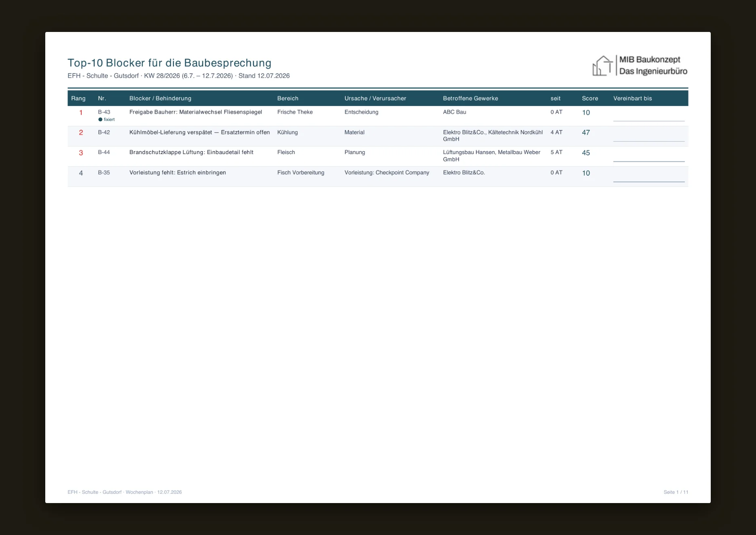Click the Vereinbart bis field for B-44
This screenshot has width=756, height=535.
649,156
